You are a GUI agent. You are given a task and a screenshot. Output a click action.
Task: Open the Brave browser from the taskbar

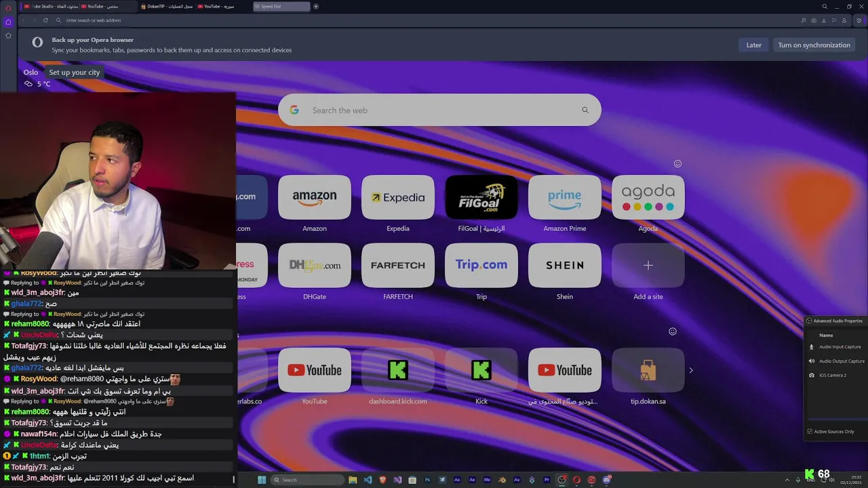382,480
